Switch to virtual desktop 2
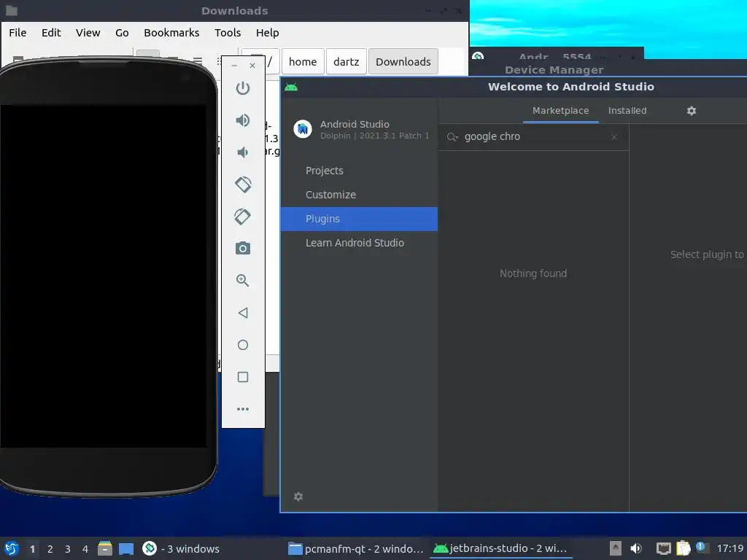Image resolution: width=747 pixels, height=560 pixels. pyautogui.click(x=50, y=549)
